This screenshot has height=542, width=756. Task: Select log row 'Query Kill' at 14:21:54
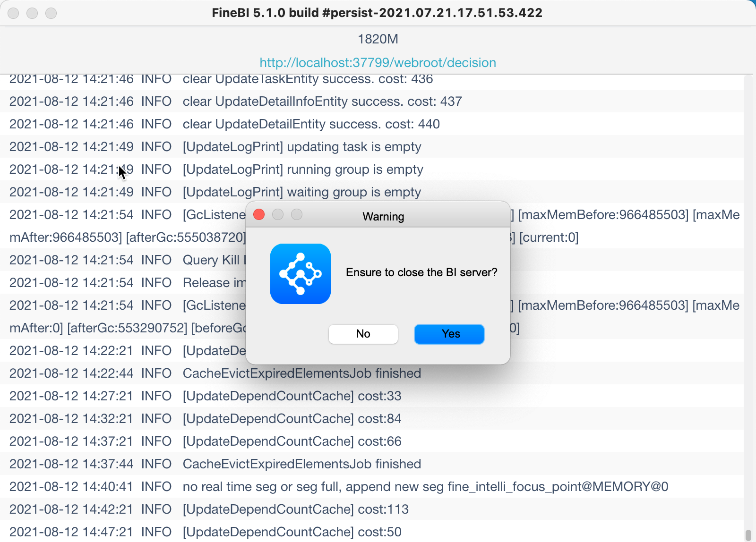click(x=123, y=260)
